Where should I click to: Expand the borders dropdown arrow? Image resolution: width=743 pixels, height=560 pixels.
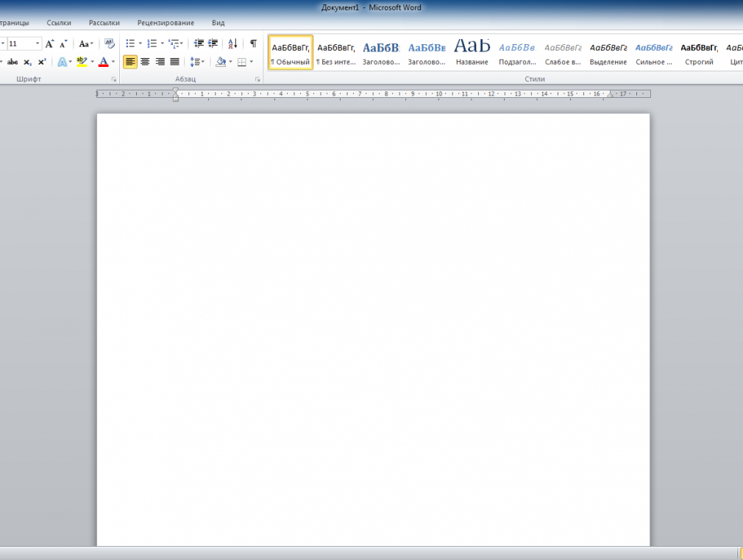point(251,62)
